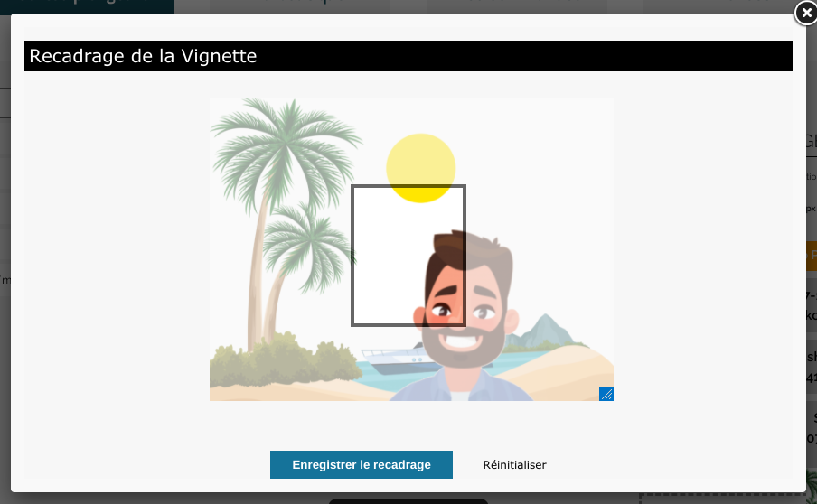Click the smaller palm tree's crown
This screenshot has width=817, height=504.
(308, 245)
